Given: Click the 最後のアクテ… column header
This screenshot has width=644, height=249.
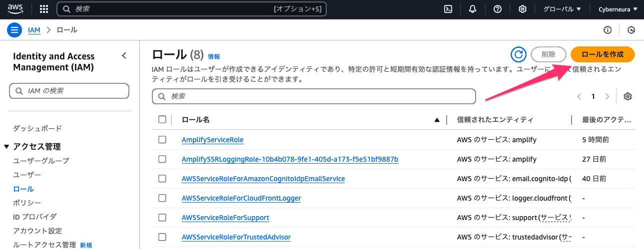Looking at the screenshot, I should coord(607,120).
